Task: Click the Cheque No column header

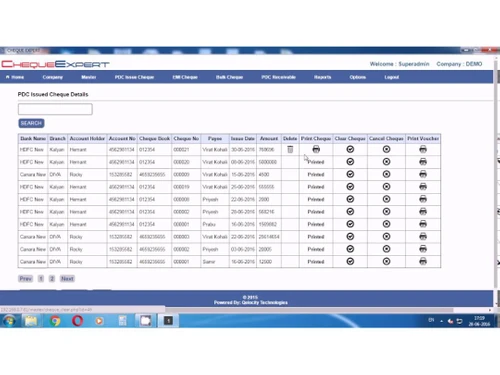Action: click(x=186, y=138)
